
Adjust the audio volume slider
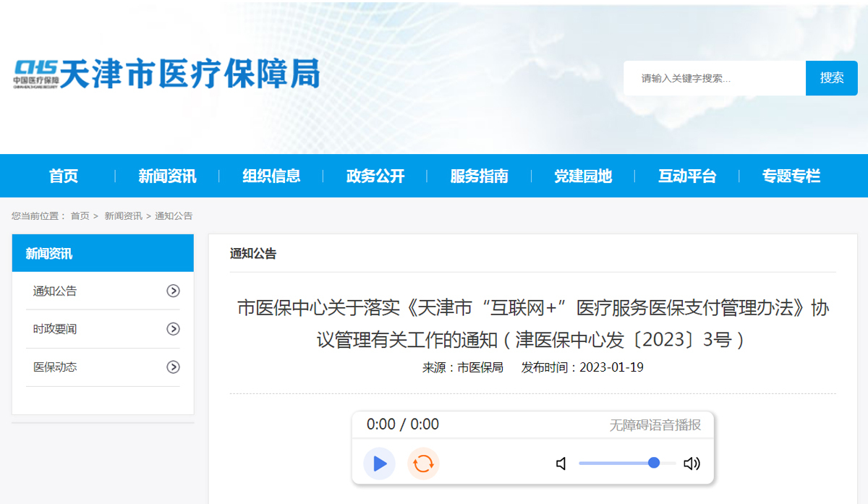(627, 463)
